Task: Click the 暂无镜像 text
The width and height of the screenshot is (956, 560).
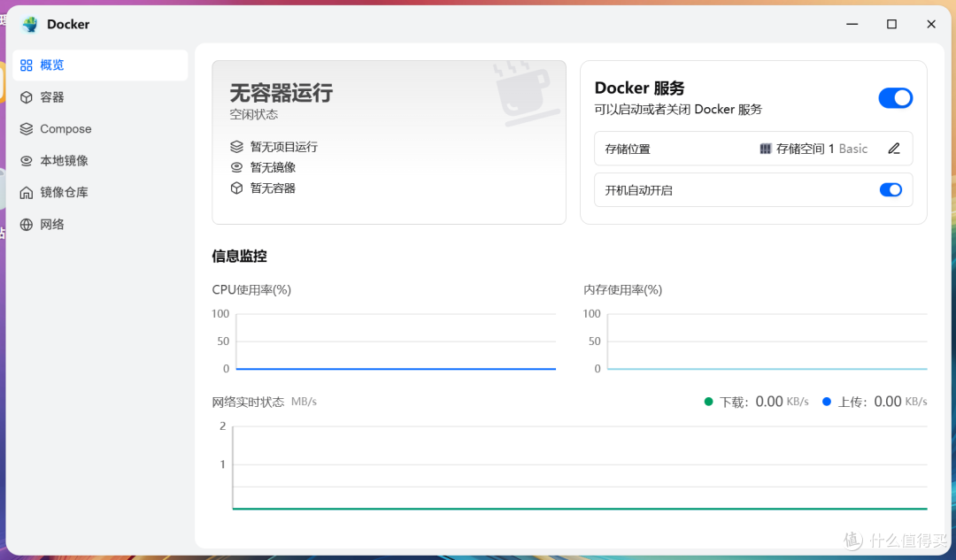Action: click(274, 167)
